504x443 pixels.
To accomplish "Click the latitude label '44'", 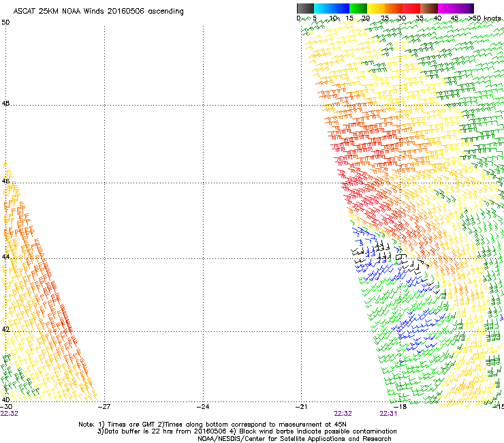I will (x=5, y=257).
